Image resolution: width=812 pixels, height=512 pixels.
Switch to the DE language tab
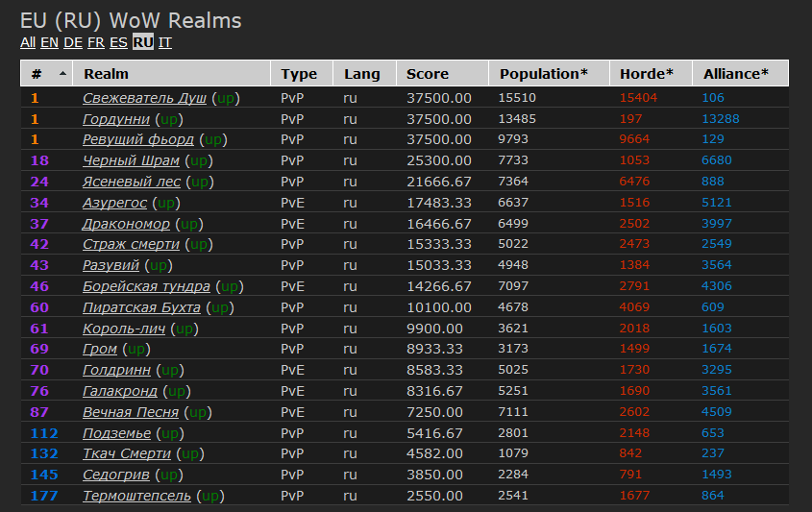pyautogui.click(x=73, y=42)
